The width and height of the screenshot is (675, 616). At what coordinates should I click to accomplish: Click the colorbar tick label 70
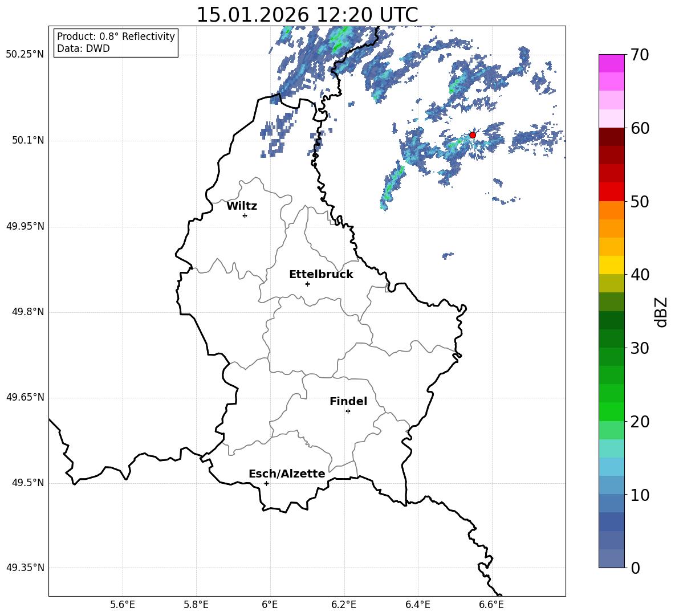tap(640, 55)
